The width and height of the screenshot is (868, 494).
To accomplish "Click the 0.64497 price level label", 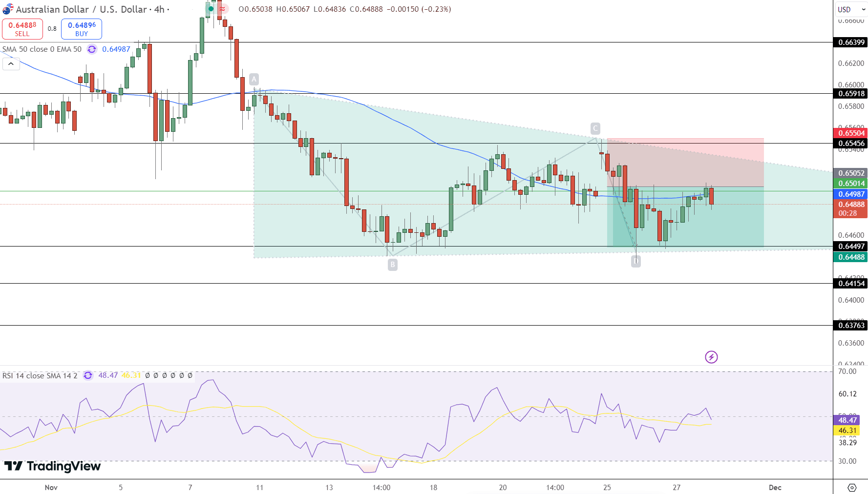I will 850,247.
